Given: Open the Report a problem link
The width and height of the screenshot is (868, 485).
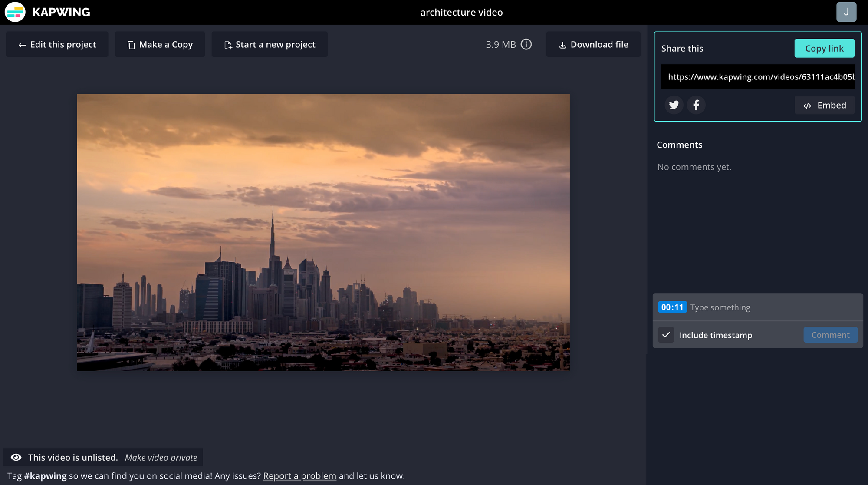Looking at the screenshot, I should 299,476.
